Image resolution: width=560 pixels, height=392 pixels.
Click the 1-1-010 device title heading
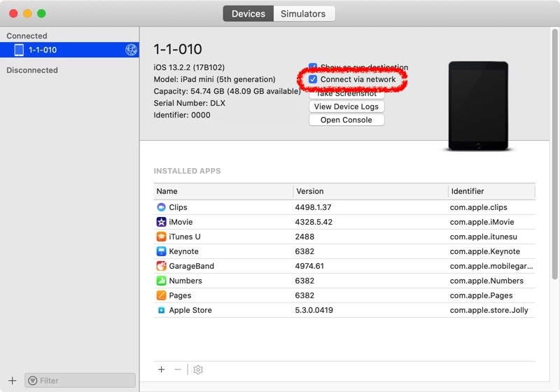(x=178, y=49)
